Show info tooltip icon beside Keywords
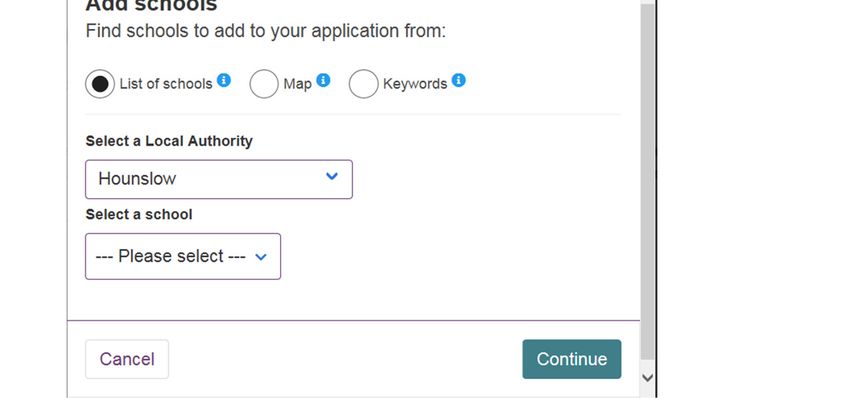 coord(459,80)
